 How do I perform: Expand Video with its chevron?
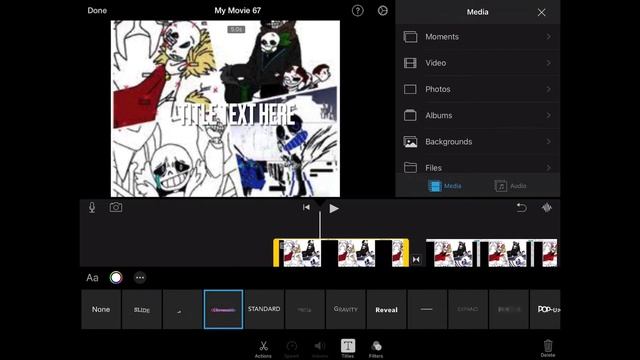pos(548,63)
